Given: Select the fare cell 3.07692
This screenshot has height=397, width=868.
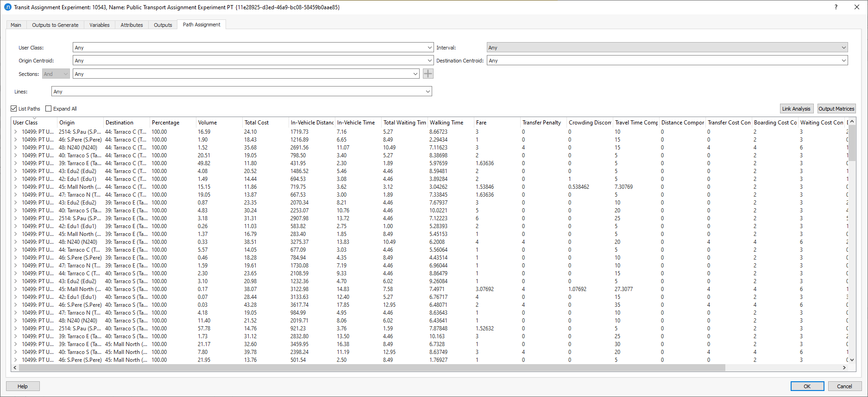Looking at the screenshot, I should click(x=485, y=289).
